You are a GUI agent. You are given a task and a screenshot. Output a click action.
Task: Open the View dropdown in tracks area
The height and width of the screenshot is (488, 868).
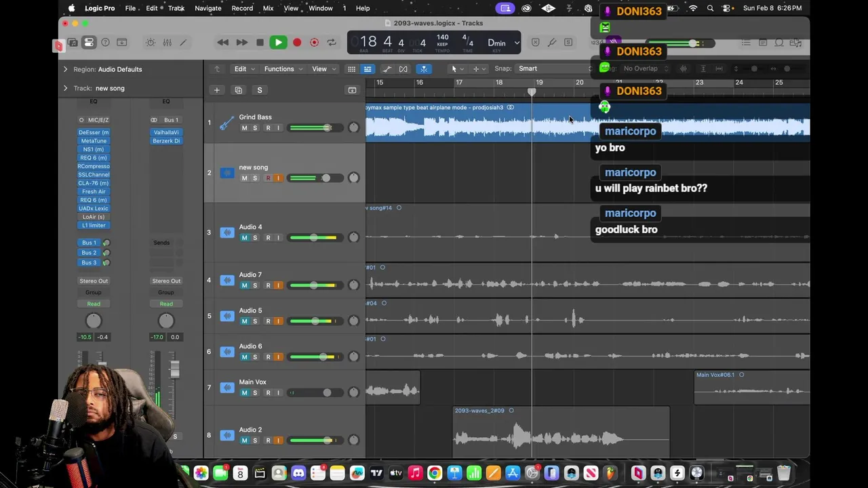323,68
